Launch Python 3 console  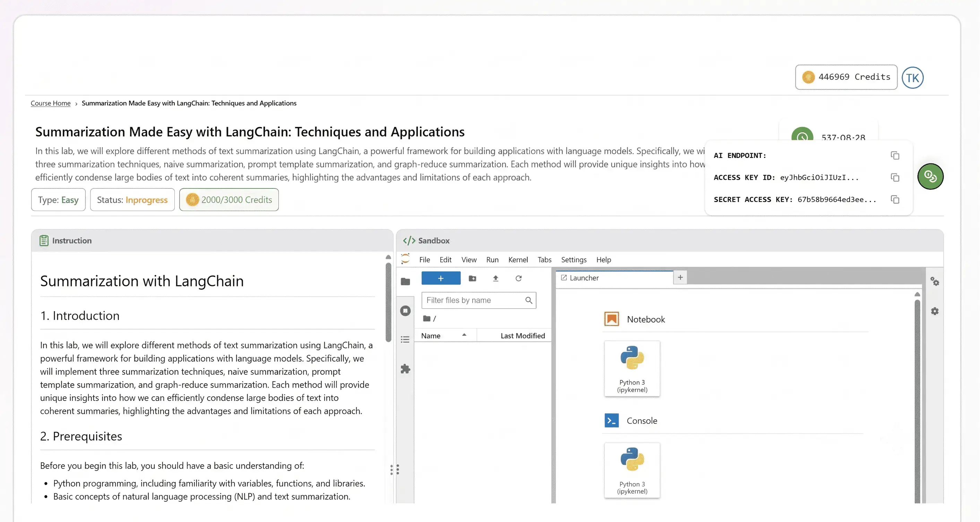pos(632,470)
